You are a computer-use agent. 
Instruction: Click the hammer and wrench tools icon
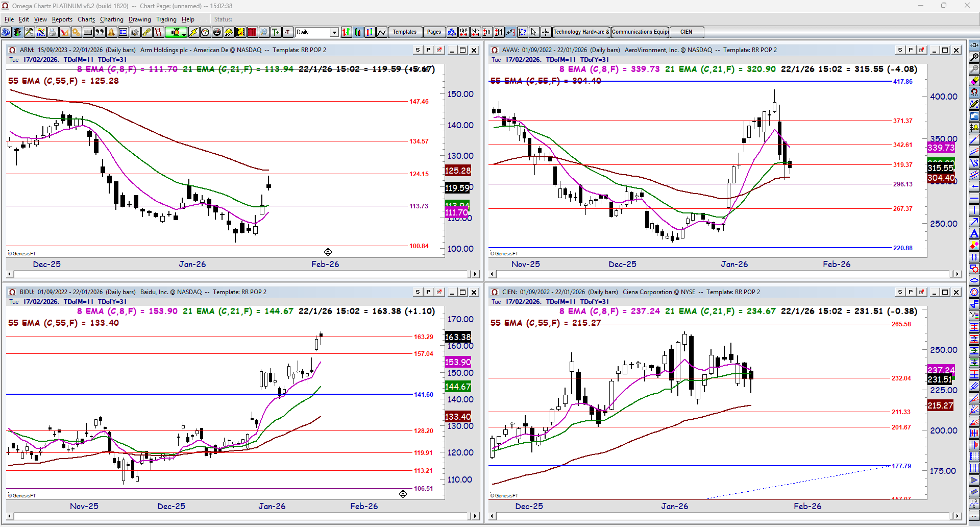coord(29,32)
